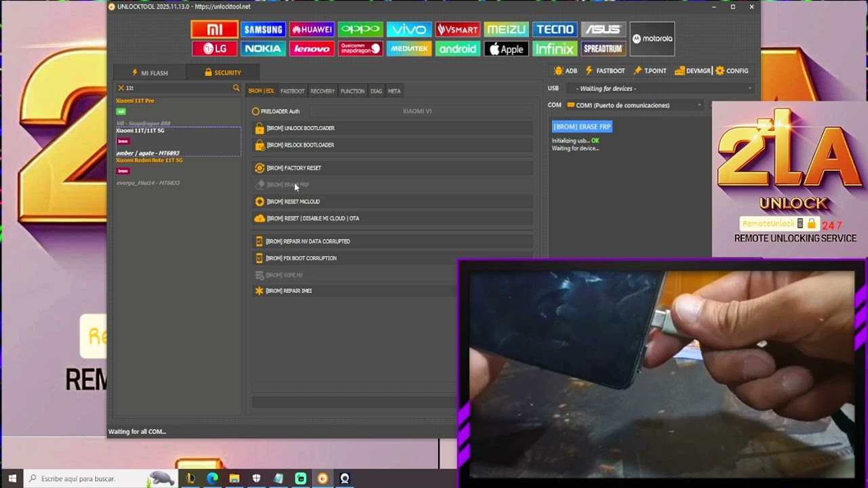Image resolution: width=868 pixels, height=488 pixels.
Task: Open Windows Security shield on taskbar
Action: 256,479
